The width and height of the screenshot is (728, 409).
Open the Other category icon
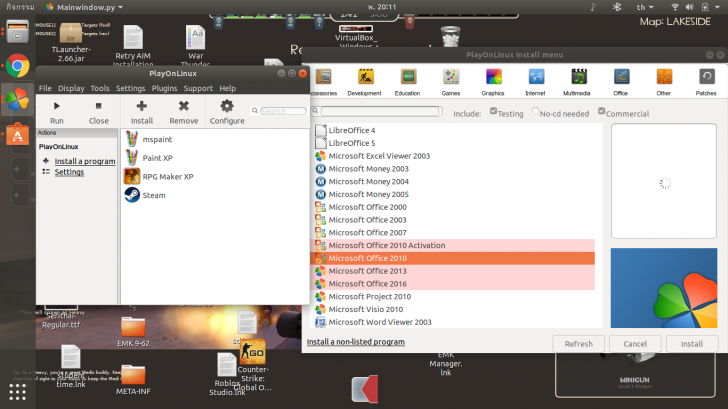pyautogui.click(x=664, y=82)
